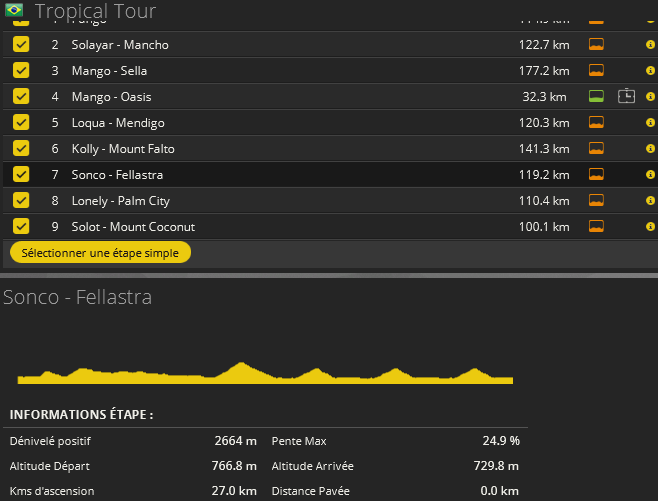Viewport: 658px width, 501px height.
Task: Select the stage 4 Mango - Oasis row
Action: click(111, 97)
